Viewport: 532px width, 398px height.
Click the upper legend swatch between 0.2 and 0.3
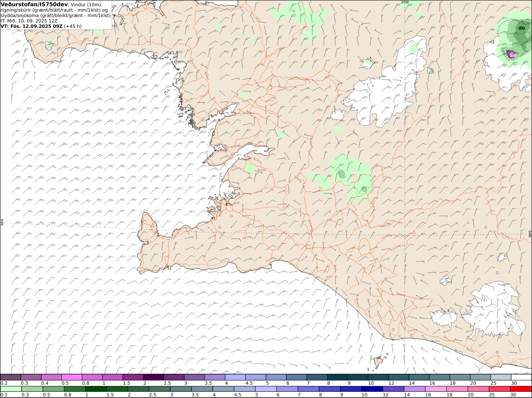click(11, 377)
